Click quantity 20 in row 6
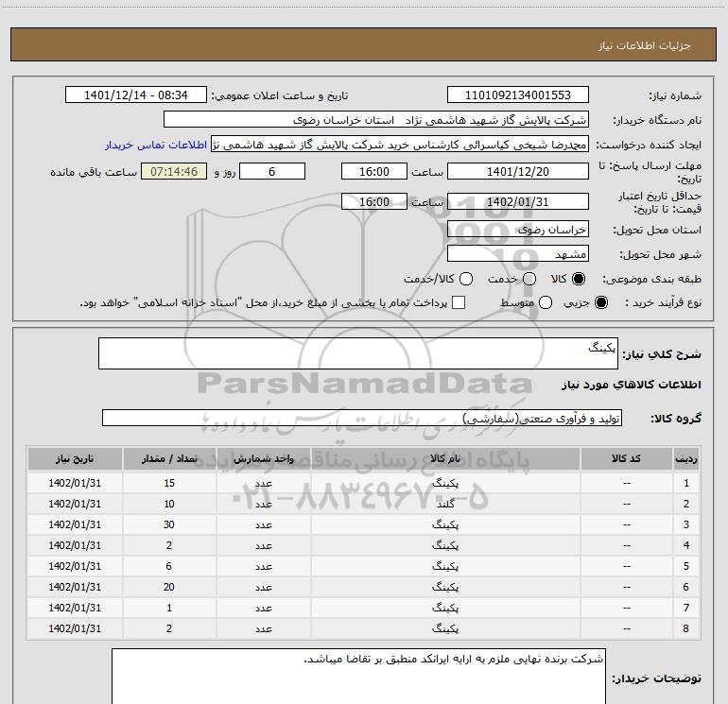The height and width of the screenshot is (704, 728). (x=169, y=587)
